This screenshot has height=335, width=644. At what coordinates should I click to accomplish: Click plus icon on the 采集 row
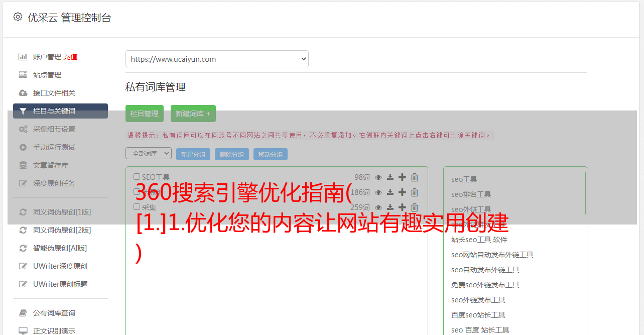pyautogui.click(x=402, y=207)
